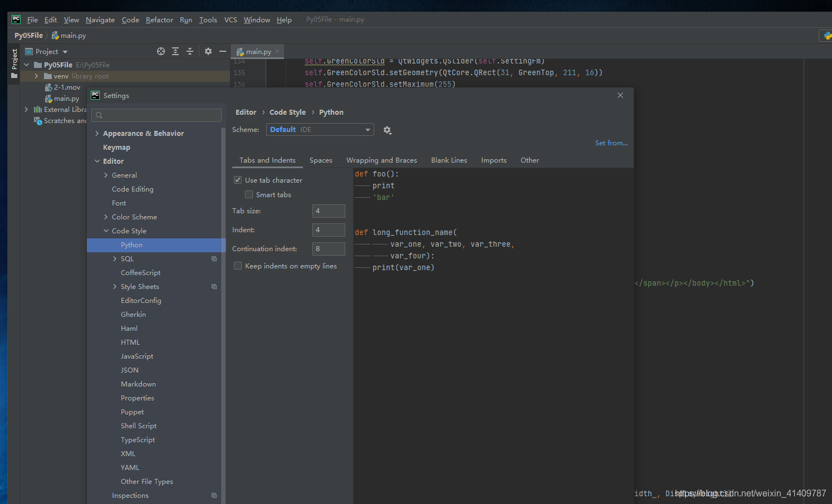The width and height of the screenshot is (832, 504).
Task: Expand the SQL code style node
Action: 115,258
